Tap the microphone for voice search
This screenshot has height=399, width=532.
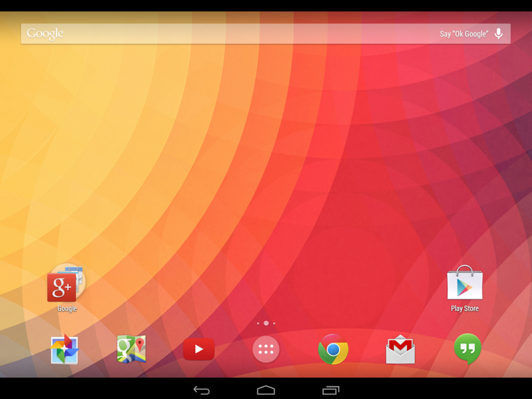[x=498, y=34]
